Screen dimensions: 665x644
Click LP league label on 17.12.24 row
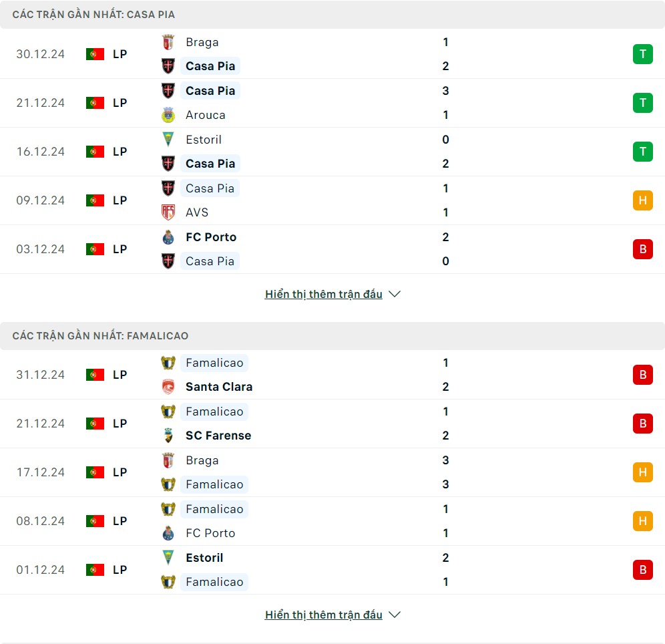coord(120,472)
